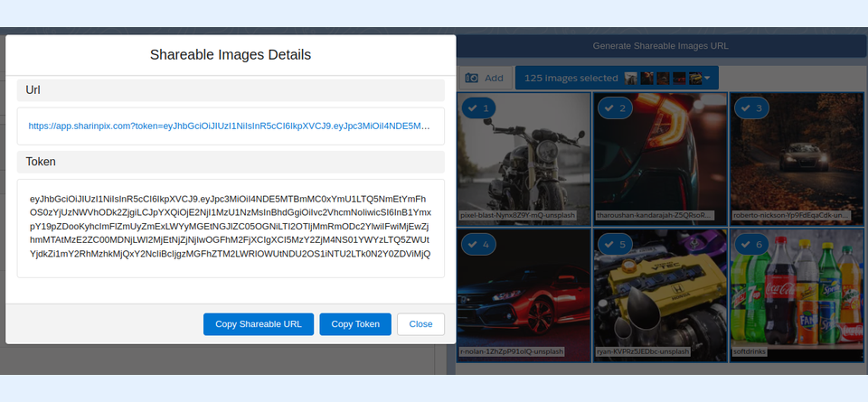Click Generate Shareable Images URL bar
Screen dimensions: 868x402
tap(660, 45)
